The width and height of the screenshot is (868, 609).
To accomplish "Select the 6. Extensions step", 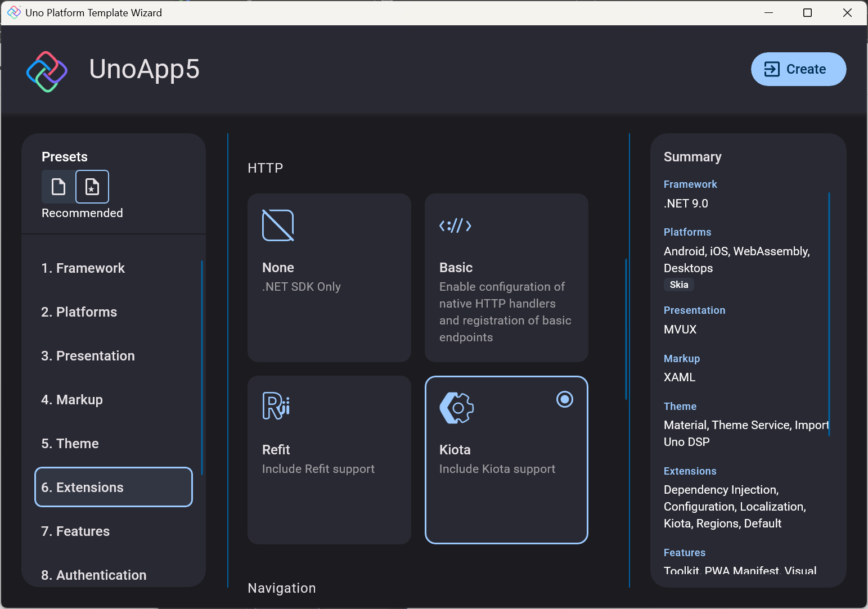I will [x=114, y=487].
